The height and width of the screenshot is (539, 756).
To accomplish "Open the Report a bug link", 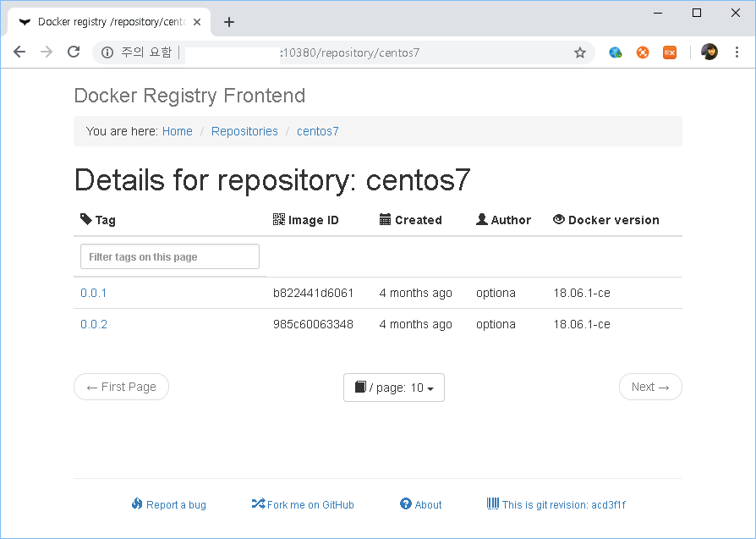I will pyautogui.click(x=176, y=505).
